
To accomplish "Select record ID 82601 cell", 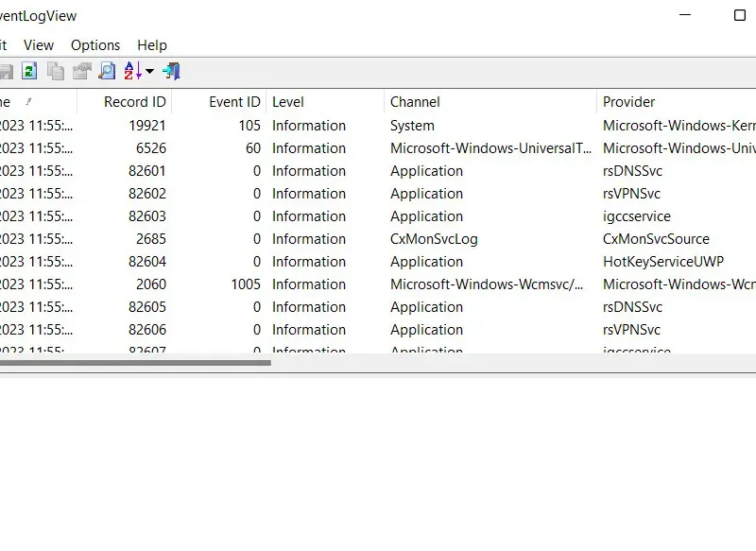I will click(x=147, y=171).
